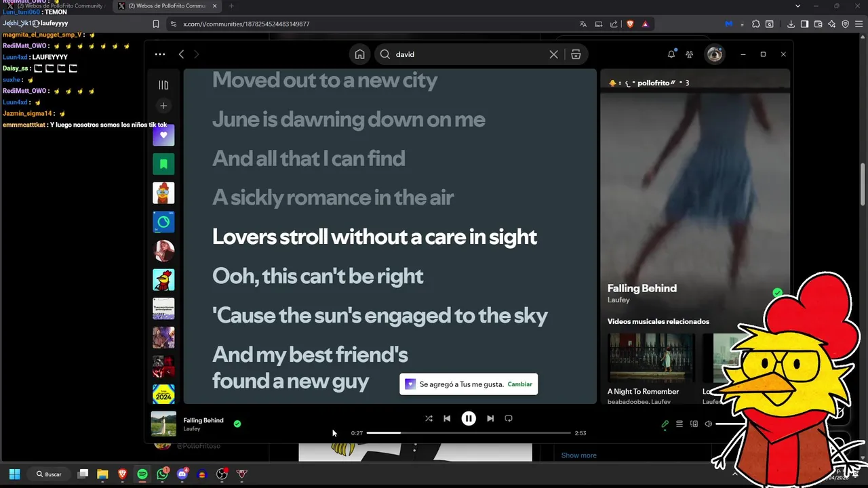The width and height of the screenshot is (868, 488).
Task: Open Brave Leo AI sparkle icon
Action: pyautogui.click(x=831, y=24)
